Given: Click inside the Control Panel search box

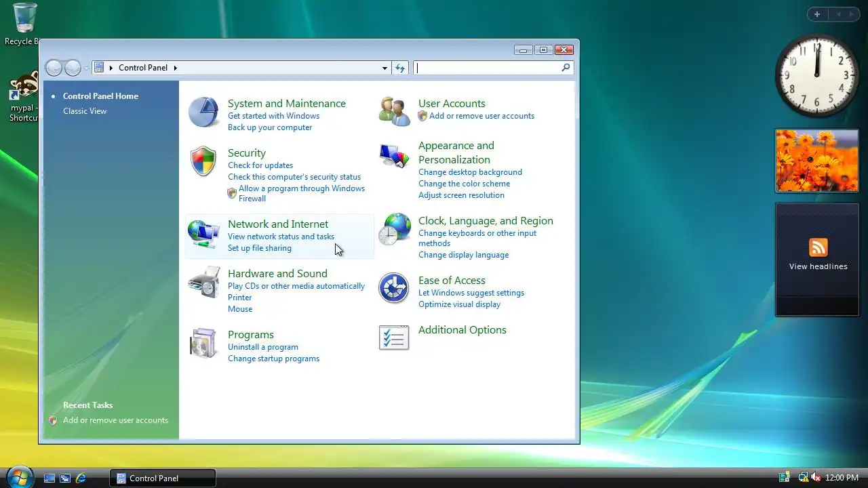Looking at the screenshot, I should [x=487, y=68].
